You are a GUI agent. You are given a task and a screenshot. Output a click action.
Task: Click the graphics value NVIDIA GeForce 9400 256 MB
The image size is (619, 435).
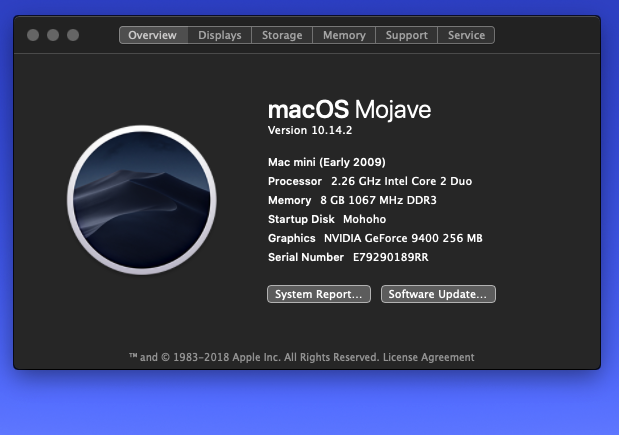pyautogui.click(x=403, y=238)
